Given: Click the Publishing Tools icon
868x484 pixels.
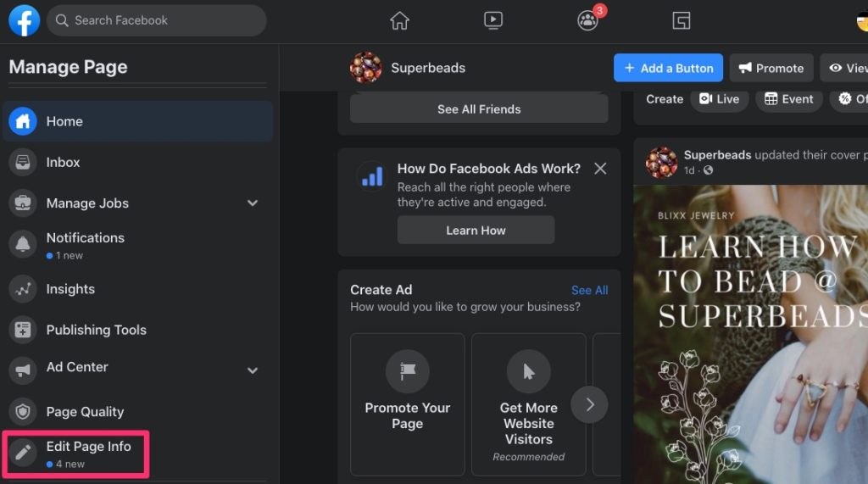Looking at the screenshot, I should coord(23,330).
